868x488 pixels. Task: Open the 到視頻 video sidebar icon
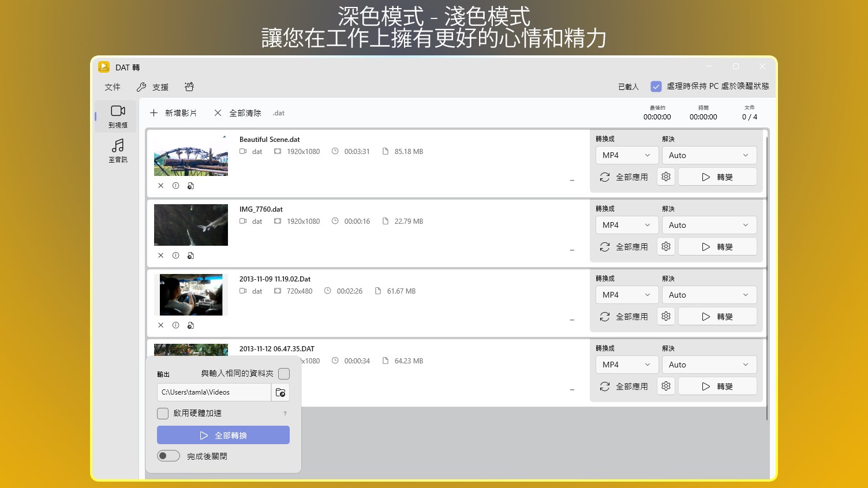[x=118, y=116]
